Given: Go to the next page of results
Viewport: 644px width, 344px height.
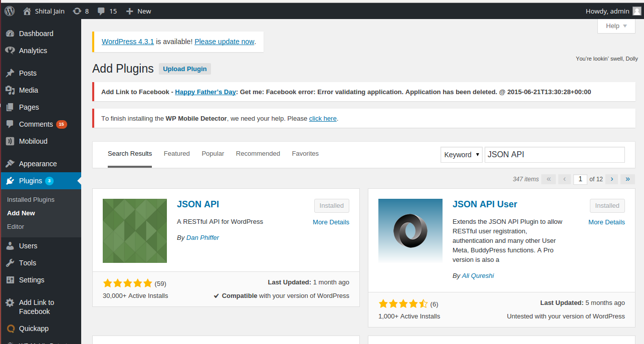Looking at the screenshot, I should click(x=611, y=179).
